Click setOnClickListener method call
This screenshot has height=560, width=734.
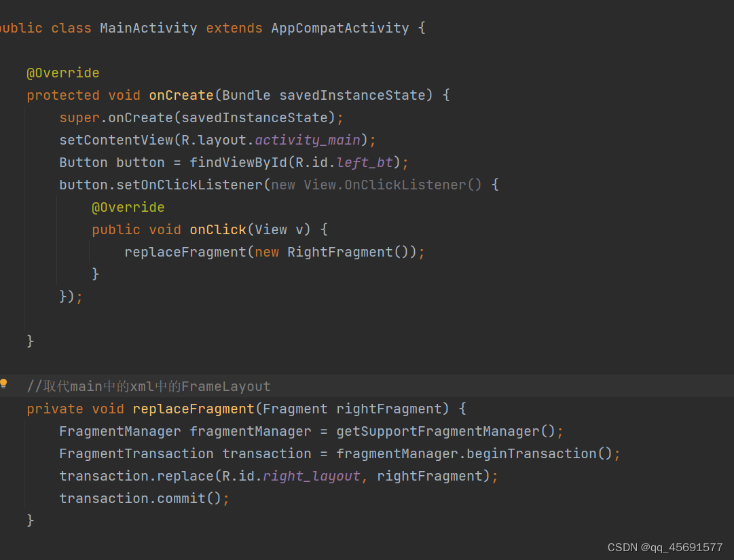pyautogui.click(x=189, y=185)
